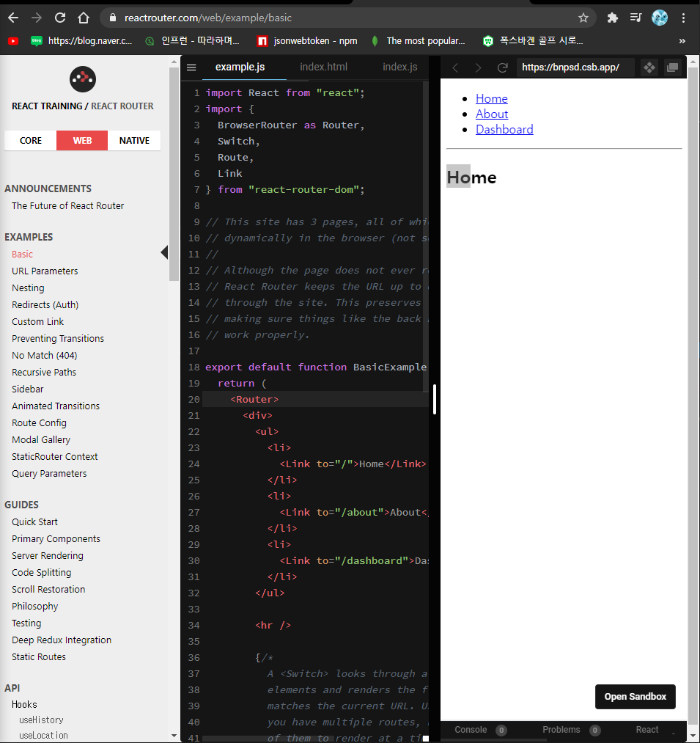Open the Modal Gallery example

(41, 440)
